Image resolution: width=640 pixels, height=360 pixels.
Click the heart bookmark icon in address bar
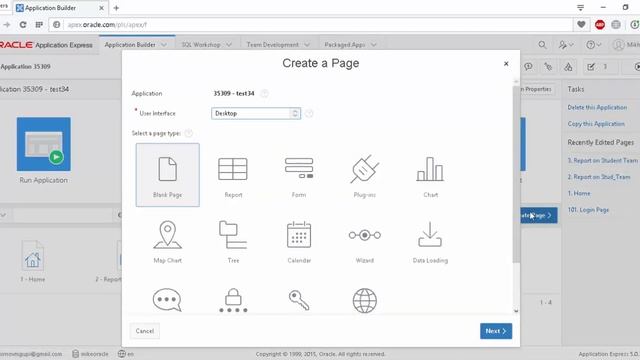coord(581,24)
